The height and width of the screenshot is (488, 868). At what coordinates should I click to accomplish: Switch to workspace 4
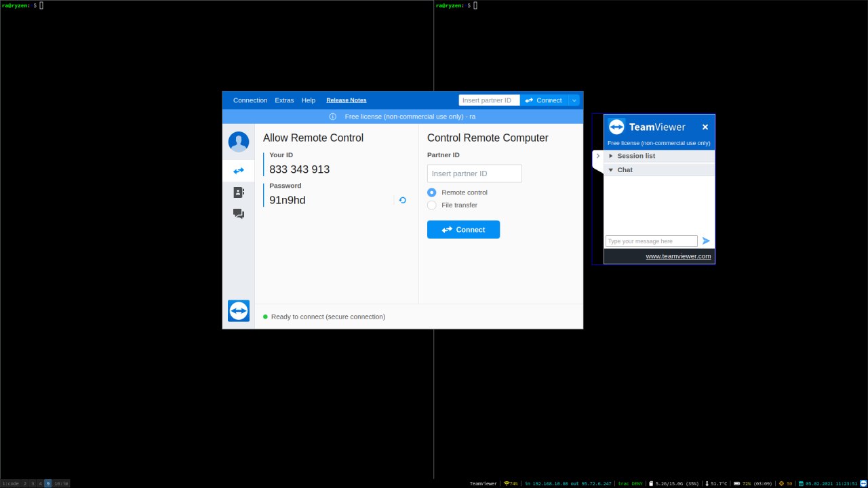[x=40, y=483]
